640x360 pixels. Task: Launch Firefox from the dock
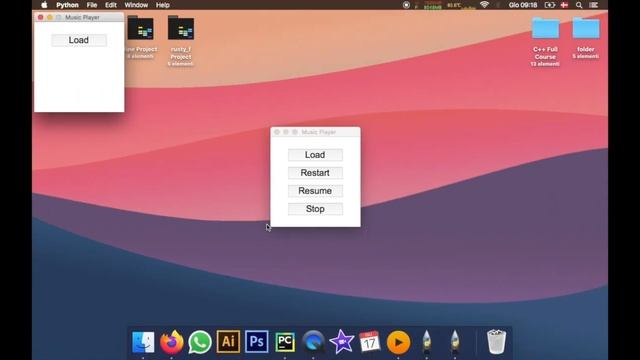[x=171, y=342]
